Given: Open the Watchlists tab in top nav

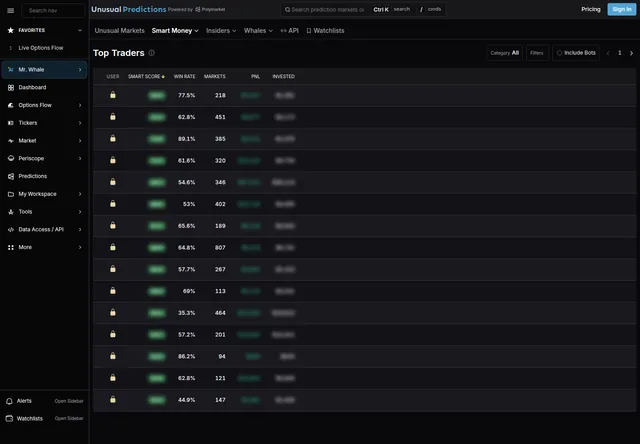Looking at the screenshot, I should click(x=325, y=31).
